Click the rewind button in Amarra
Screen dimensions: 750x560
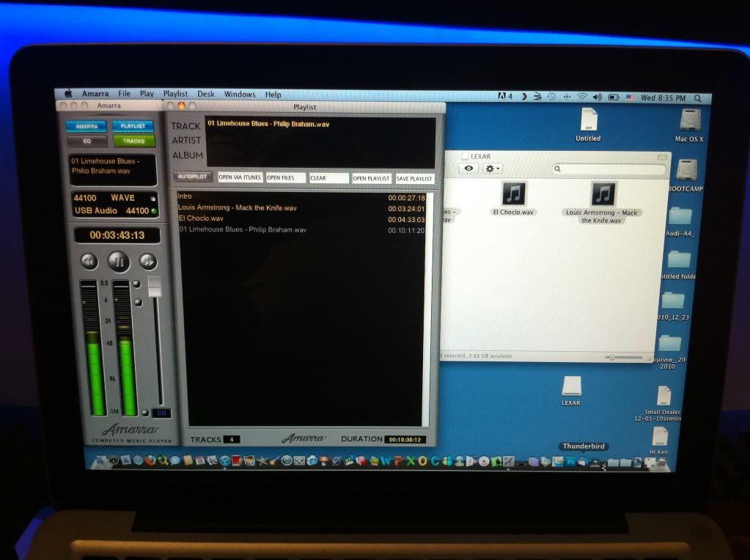(89, 261)
